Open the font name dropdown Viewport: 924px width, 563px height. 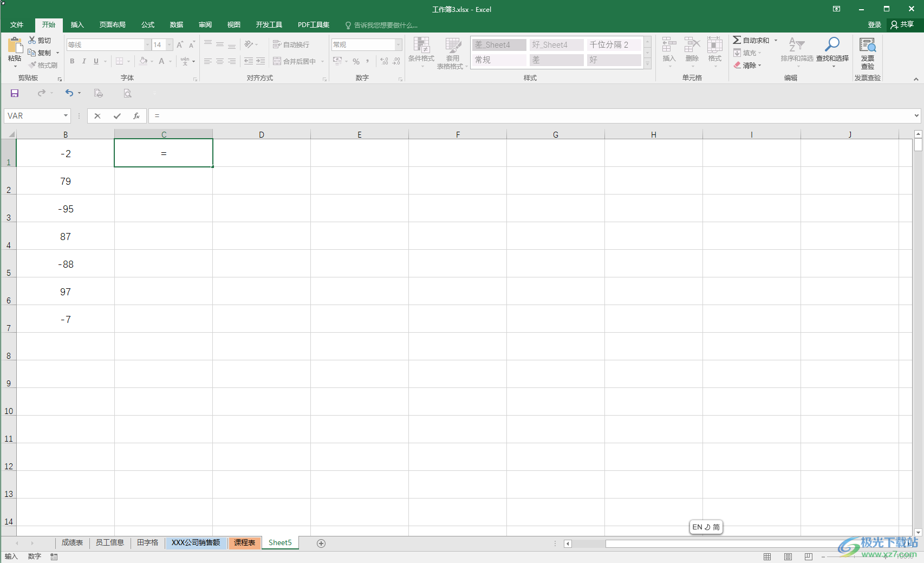coord(147,45)
